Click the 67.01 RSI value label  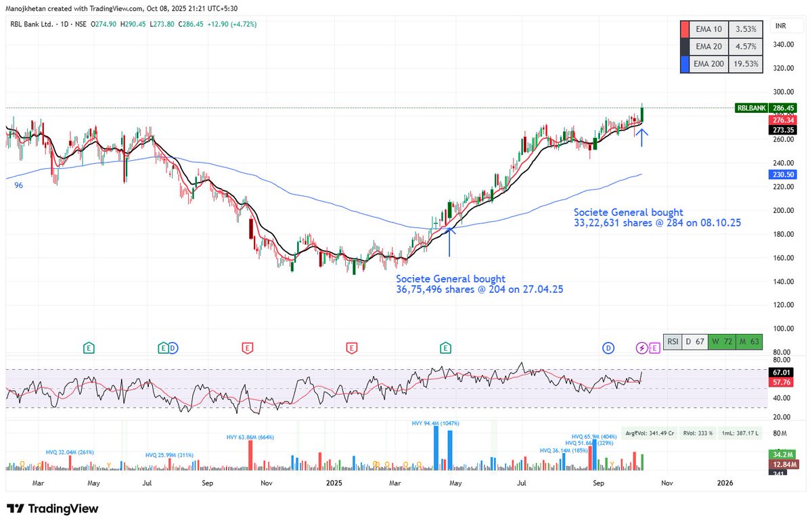(x=782, y=373)
